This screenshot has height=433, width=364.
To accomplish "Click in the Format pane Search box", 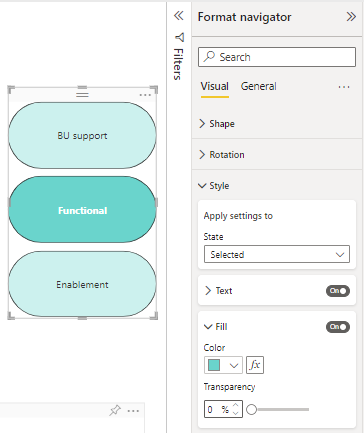I will (277, 57).
